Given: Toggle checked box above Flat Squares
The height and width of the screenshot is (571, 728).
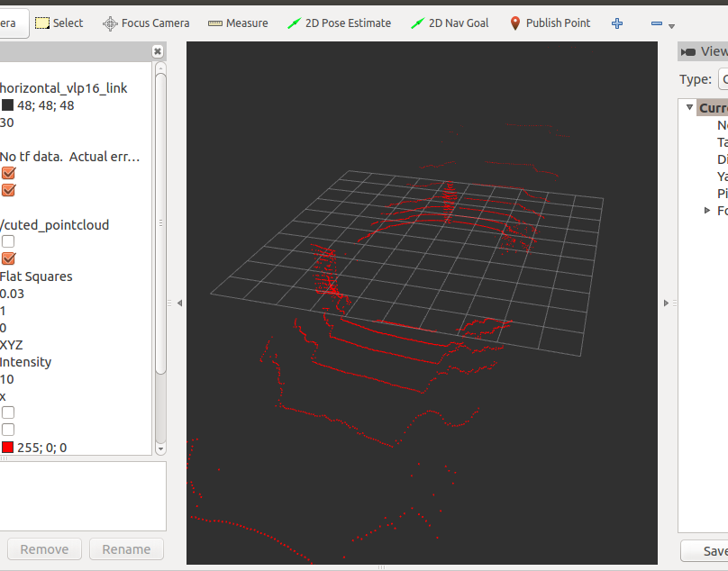Looking at the screenshot, I should tap(8, 258).
